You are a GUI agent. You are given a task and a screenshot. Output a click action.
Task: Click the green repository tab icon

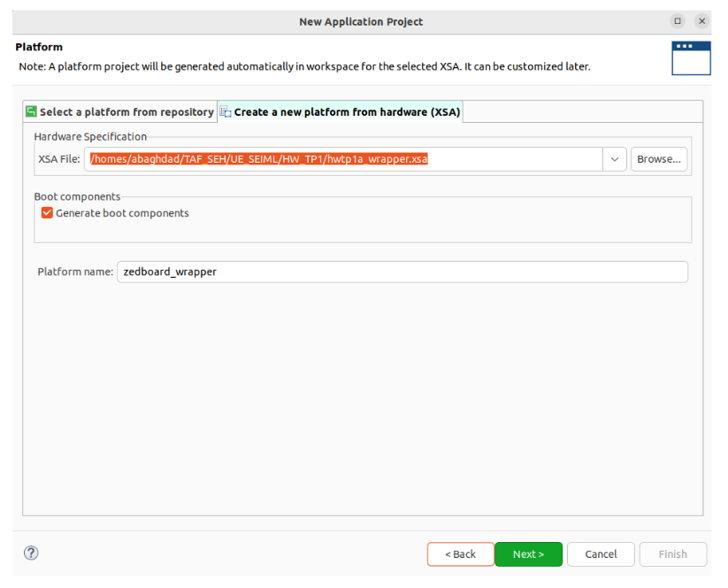point(31,111)
